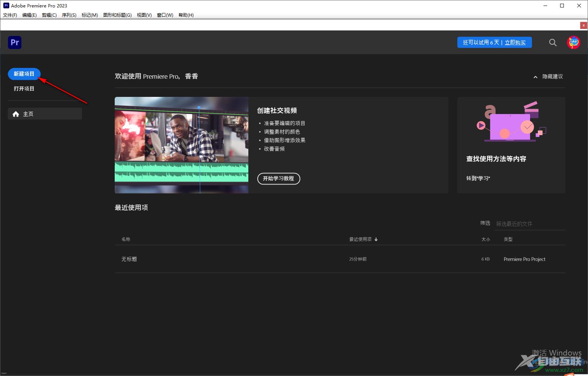Select recent project 无标题
The height and width of the screenshot is (376, 588).
tap(129, 259)
